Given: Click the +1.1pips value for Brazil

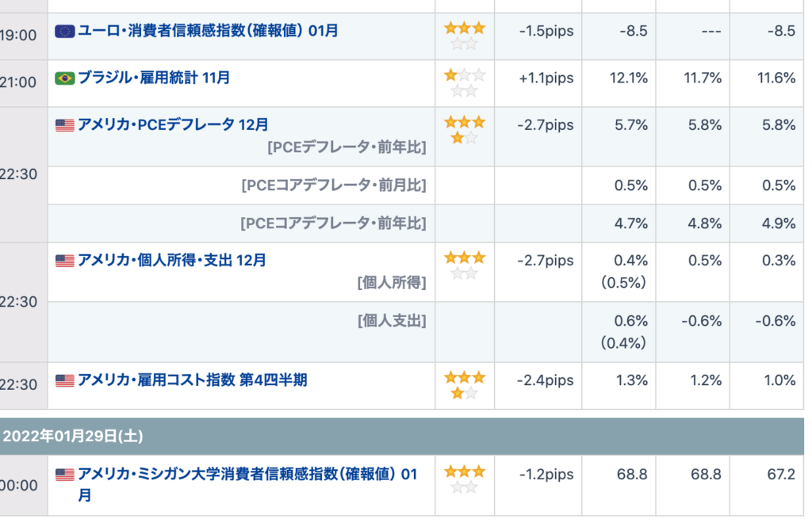Looking at the screenshot, I should point(546,78).
